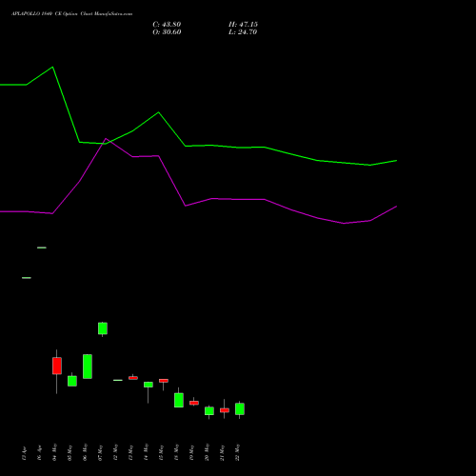Click the '07 May' date axis label
The image size is (476, 476).
click(x=100, y=452)
